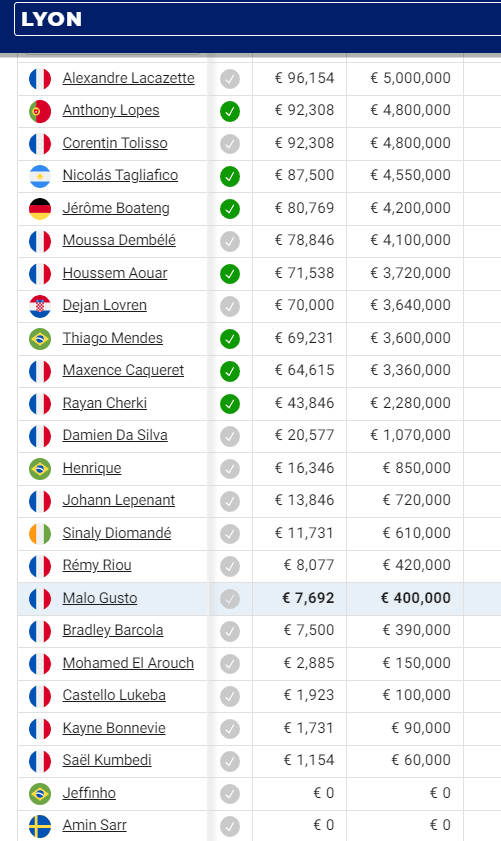Image resolution: width=501 pixels, height=841 pixels.
Task: Open Bradley Barcola player link
Action: point(113,630)
